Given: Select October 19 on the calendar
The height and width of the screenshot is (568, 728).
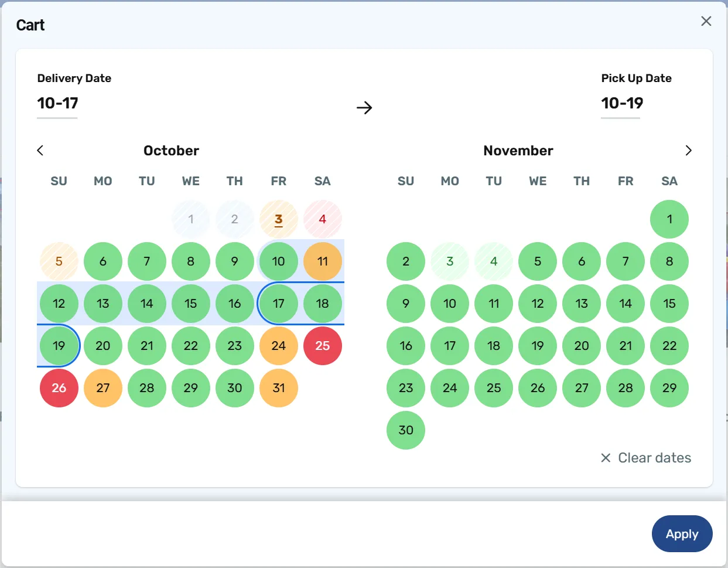Looking at the screenshot, I should (x=59, y=346).
